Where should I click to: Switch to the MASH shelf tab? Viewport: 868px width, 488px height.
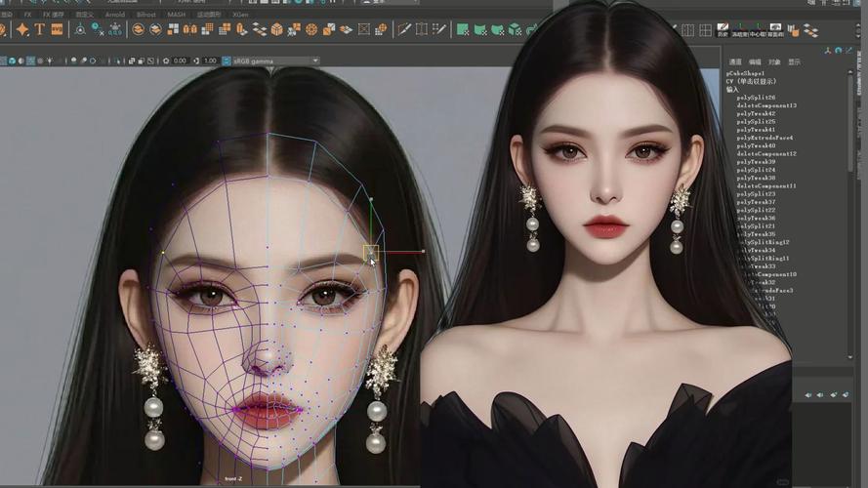[x=177, y=15]
